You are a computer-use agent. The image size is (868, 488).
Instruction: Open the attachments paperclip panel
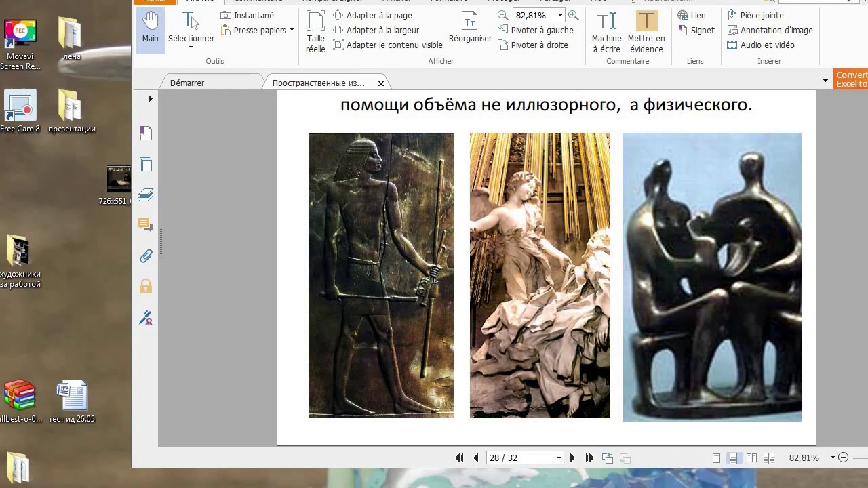[x=146, y=256]
